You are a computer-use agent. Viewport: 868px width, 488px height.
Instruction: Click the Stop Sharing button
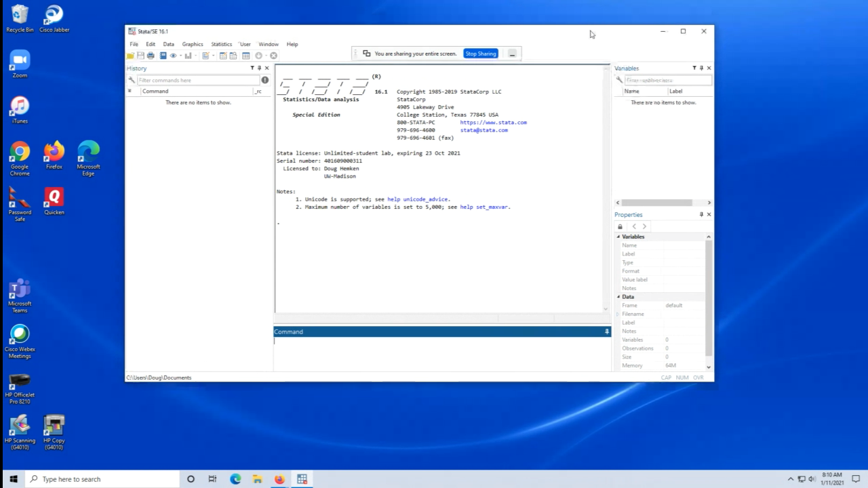point(480,54)
